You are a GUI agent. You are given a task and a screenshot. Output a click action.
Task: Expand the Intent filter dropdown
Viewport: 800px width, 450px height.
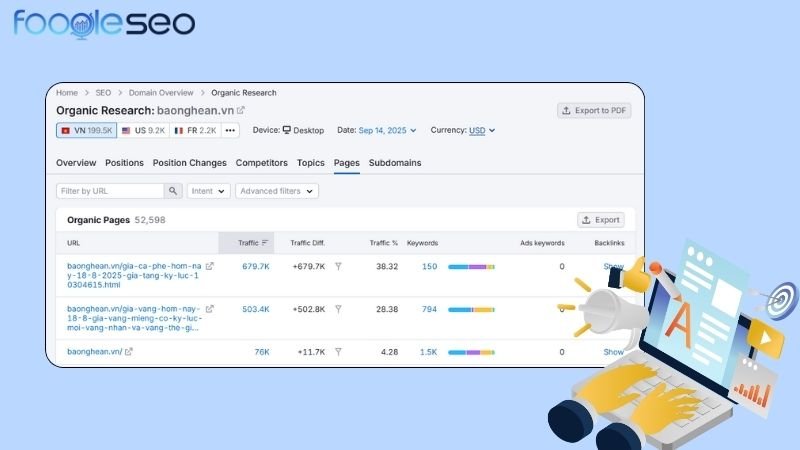click(x=208, y=191)
